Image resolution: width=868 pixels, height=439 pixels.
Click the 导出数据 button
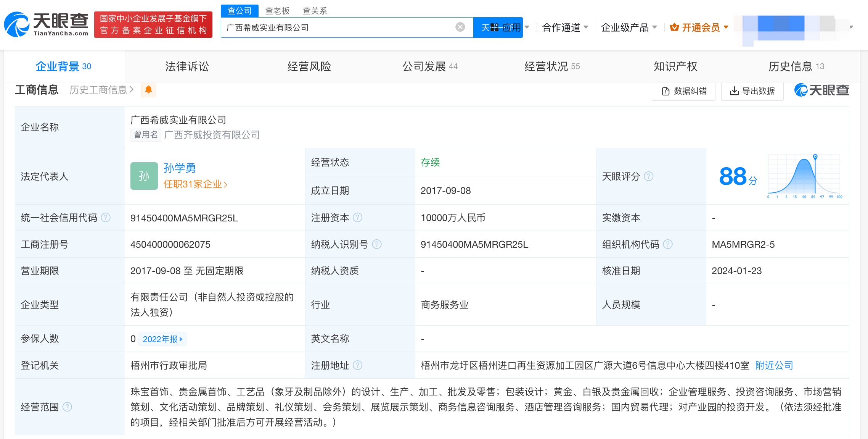(752, 91)
